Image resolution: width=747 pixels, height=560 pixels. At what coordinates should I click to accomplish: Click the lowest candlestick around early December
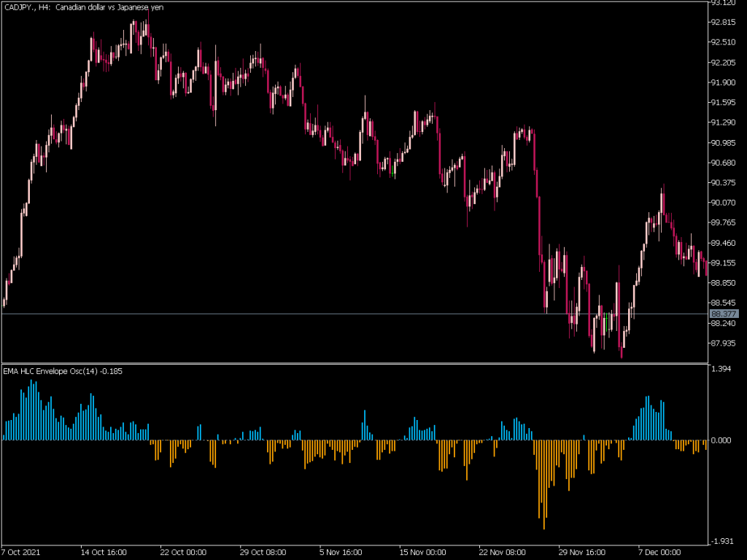(622, 355)
